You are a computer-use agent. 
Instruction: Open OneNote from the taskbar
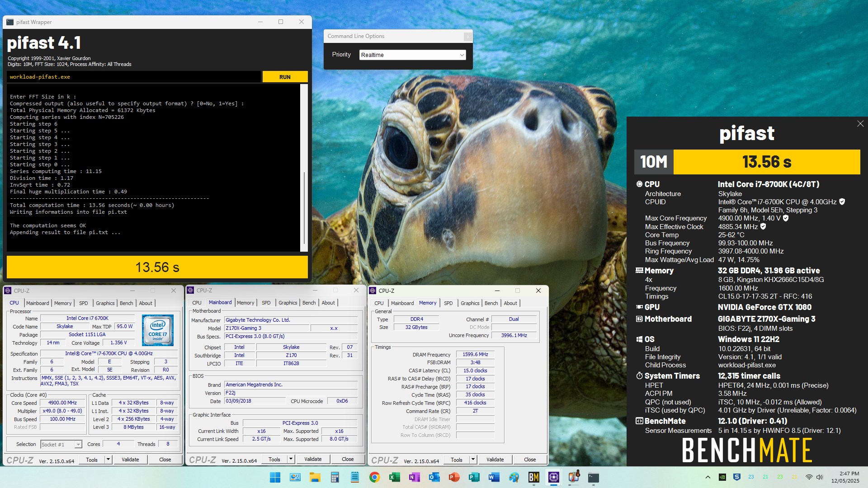point(414,477)
